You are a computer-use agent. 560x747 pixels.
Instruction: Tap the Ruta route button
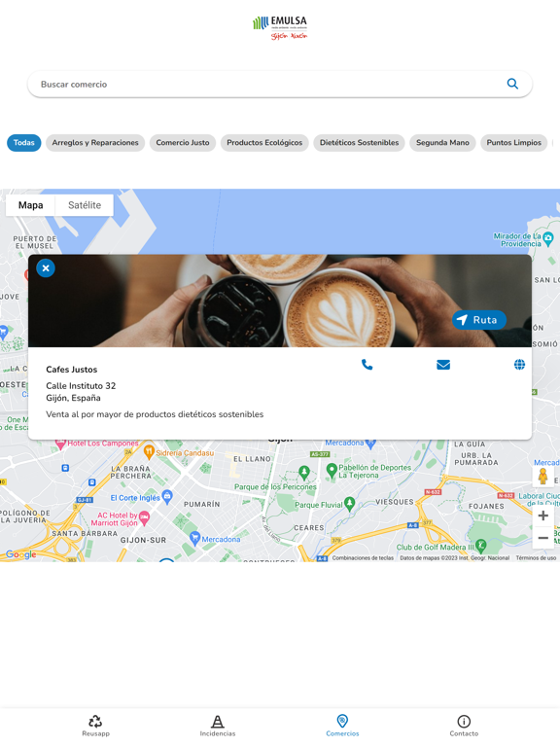click(x=479, y=320)
